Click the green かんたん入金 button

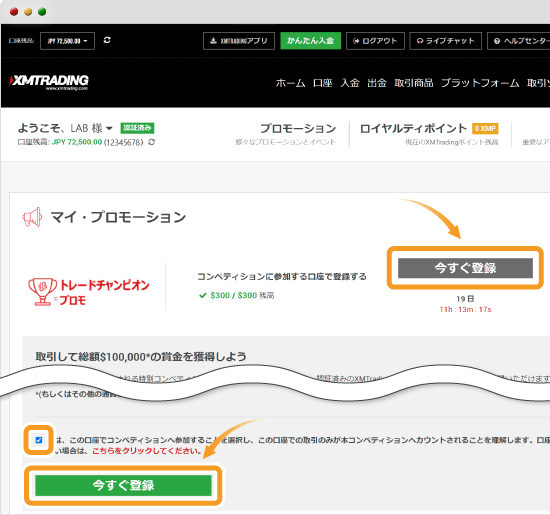[310, 41]
